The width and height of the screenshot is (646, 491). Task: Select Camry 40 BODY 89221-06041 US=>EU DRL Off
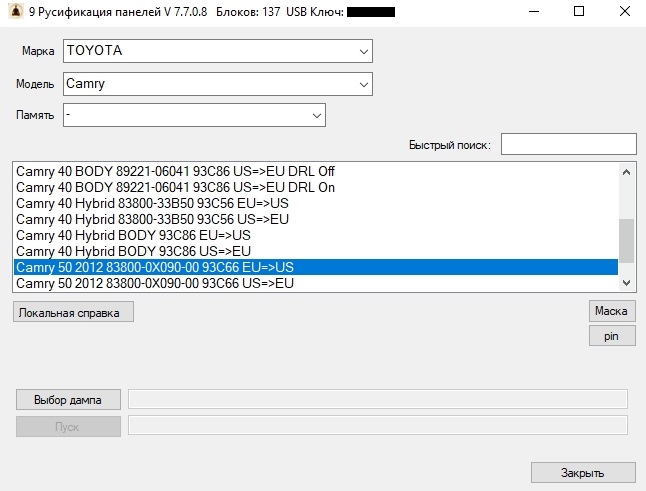pyautogui.click(x=316, y=171)
